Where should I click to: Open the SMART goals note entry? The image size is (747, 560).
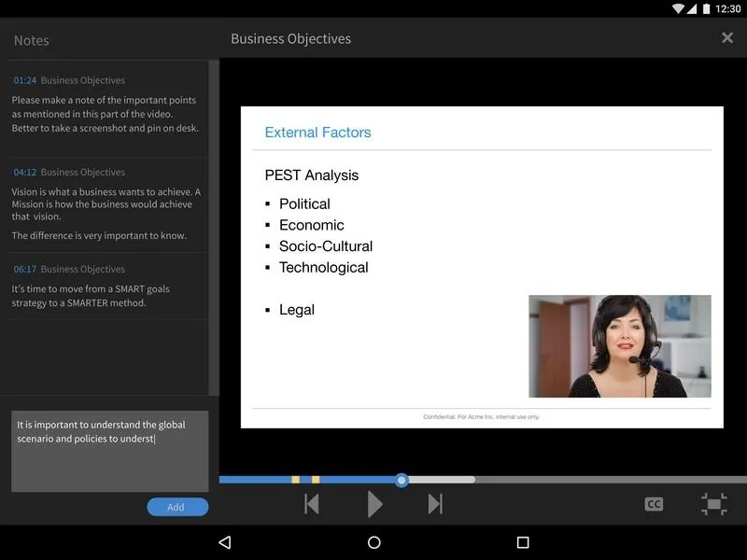(107, 286)
